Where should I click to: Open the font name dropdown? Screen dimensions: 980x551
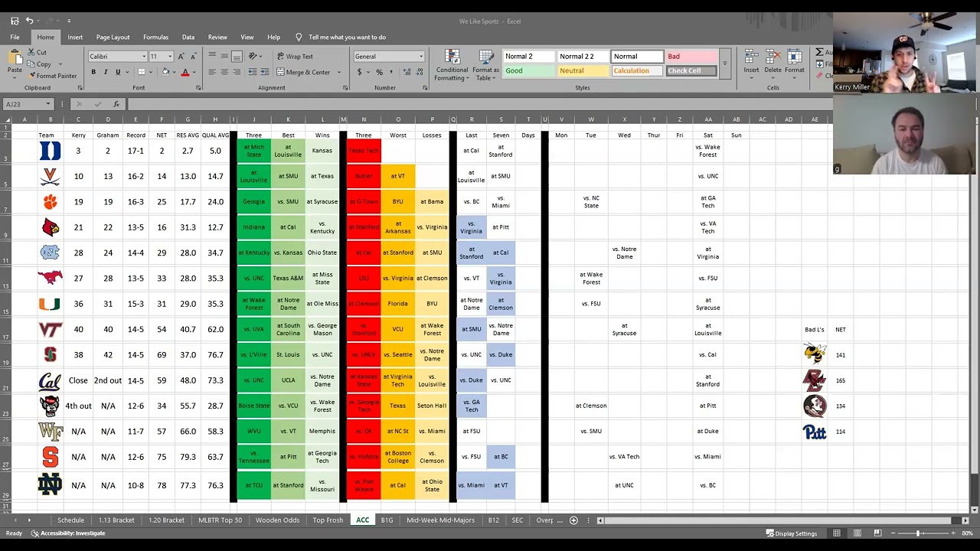143,57
